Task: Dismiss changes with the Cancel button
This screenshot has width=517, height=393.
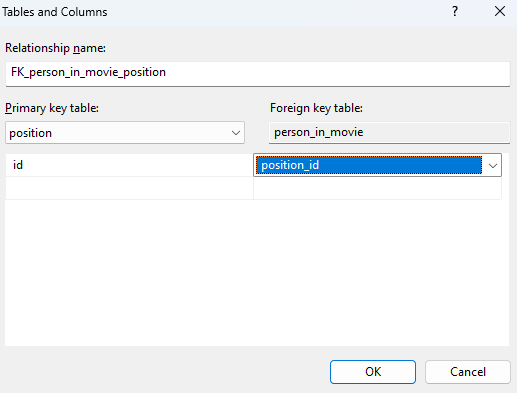Action: (x=468, y=372)
